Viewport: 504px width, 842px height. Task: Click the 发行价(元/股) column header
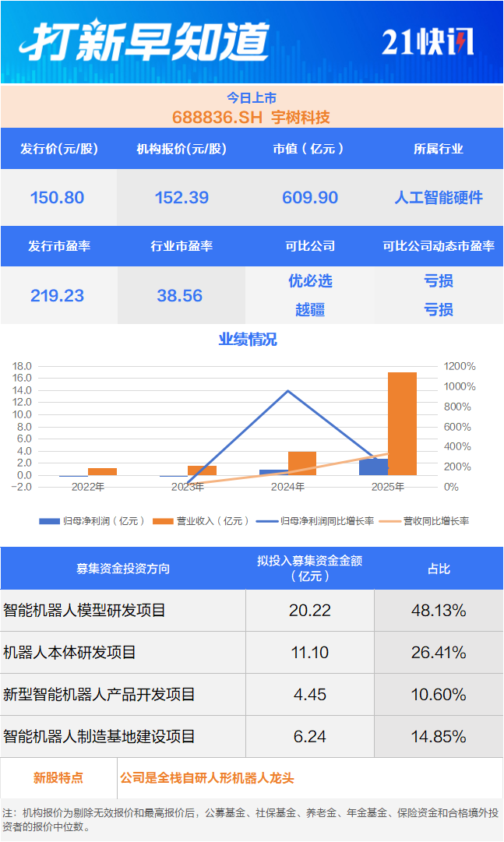point(59,149)
